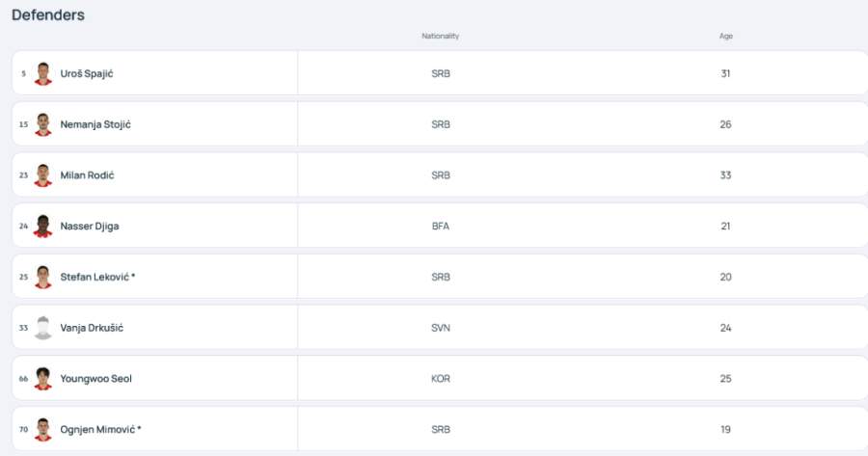Open Nasser Djiga's player page
Screen dimensions: 868x456
click(90, 226)
